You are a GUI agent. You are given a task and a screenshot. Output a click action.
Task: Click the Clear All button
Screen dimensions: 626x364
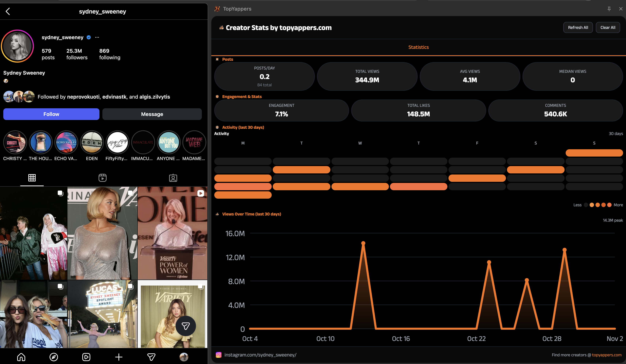[608, 27]
